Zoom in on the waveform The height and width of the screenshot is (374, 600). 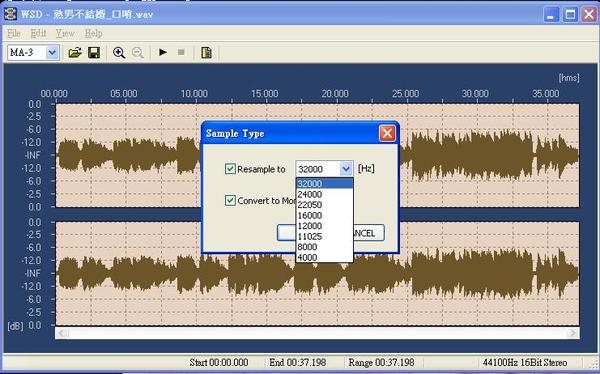click(x=119, y=52)
